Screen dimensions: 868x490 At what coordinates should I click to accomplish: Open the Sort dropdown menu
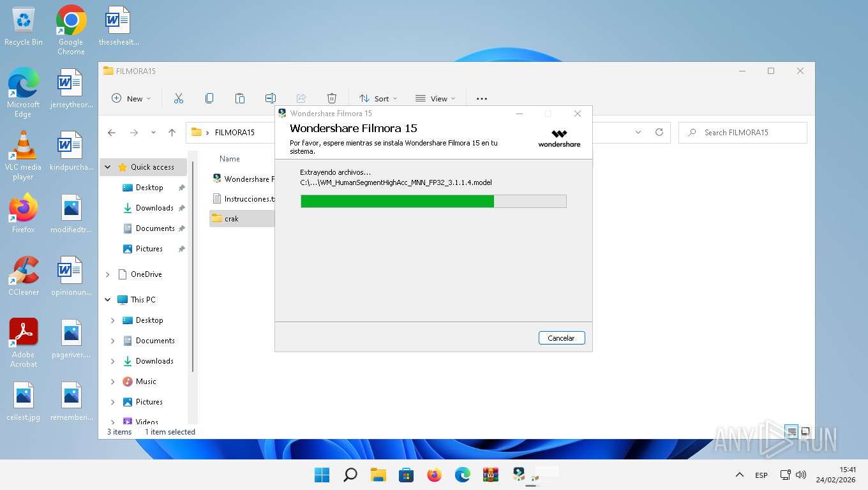pyautogui.click(x=378, y=98)
